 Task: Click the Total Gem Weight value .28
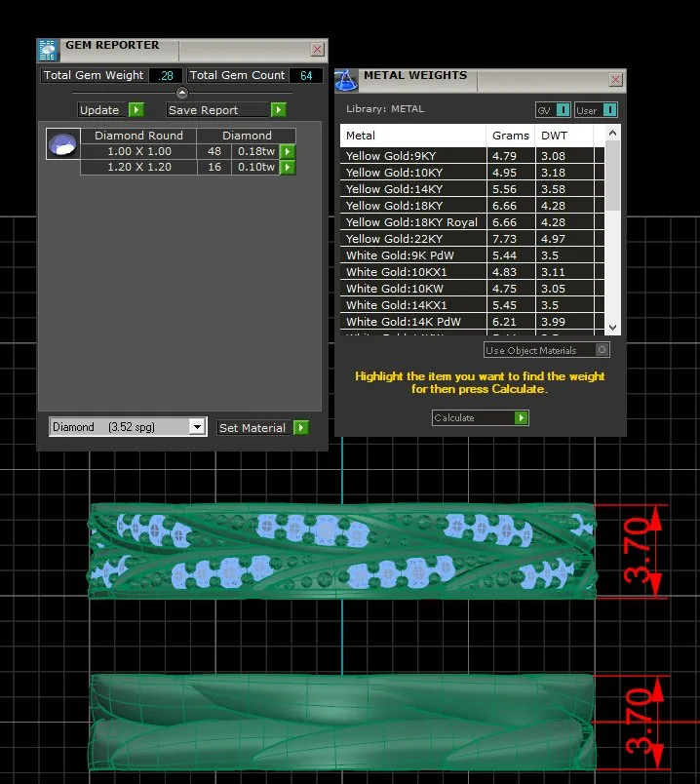pos(166,75)
